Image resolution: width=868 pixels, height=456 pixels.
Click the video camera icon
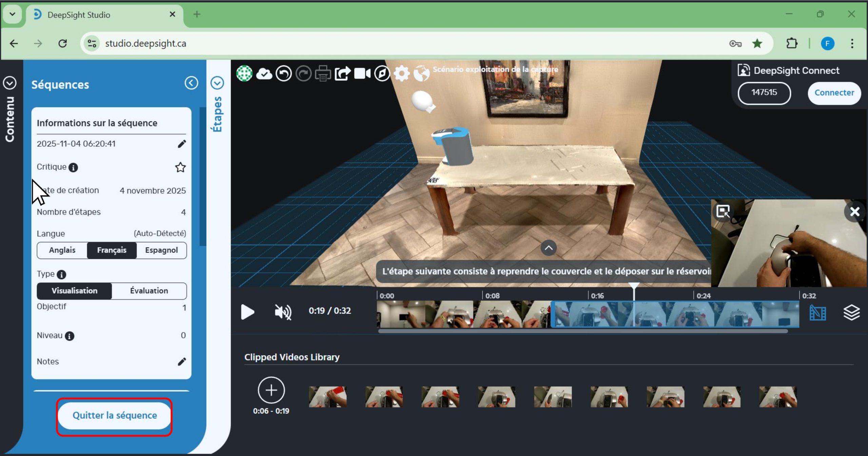[x=362, y=74]
